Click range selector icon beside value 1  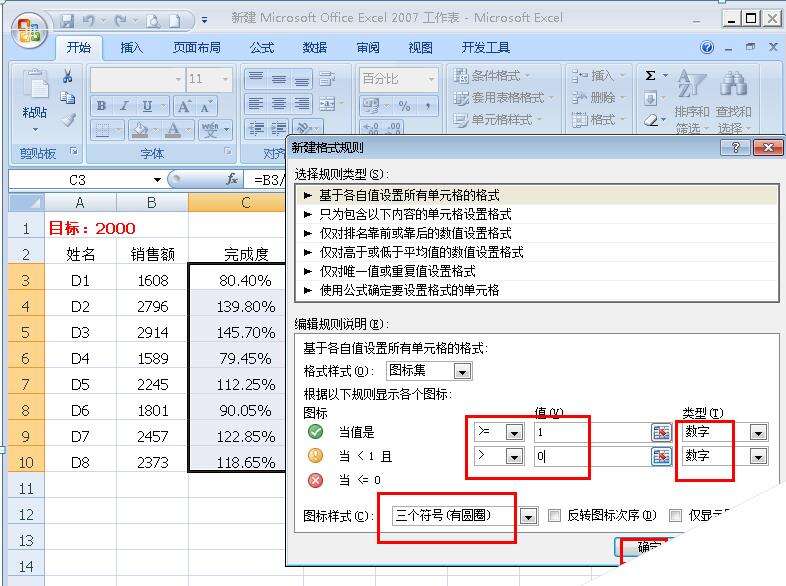pyautogui.click(x=660, y=432)
